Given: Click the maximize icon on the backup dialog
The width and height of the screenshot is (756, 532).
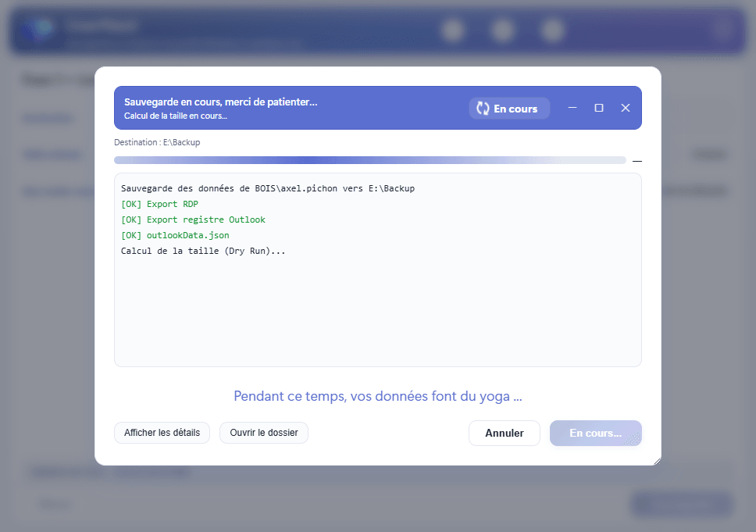Looking at the screenshot, I should coord(599,108).
